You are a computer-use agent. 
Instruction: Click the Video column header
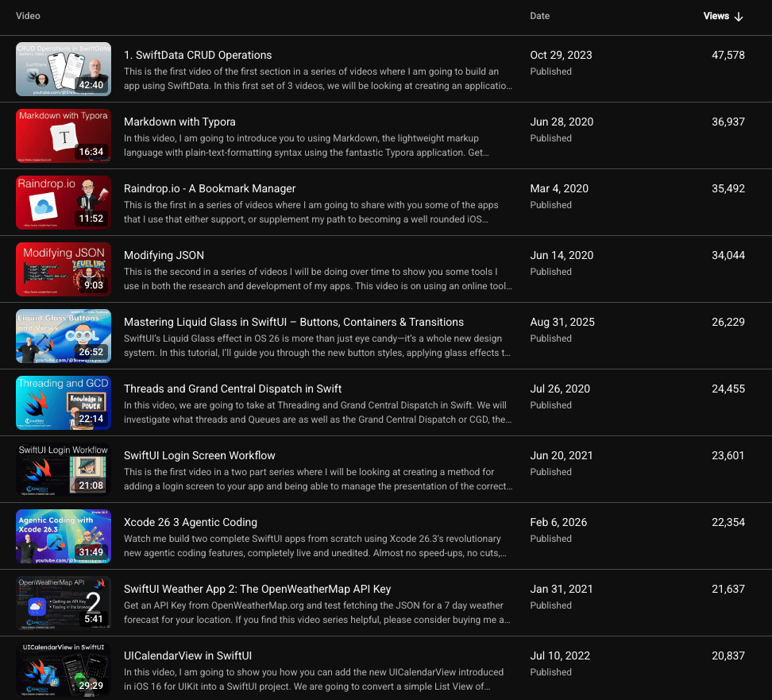28,16
